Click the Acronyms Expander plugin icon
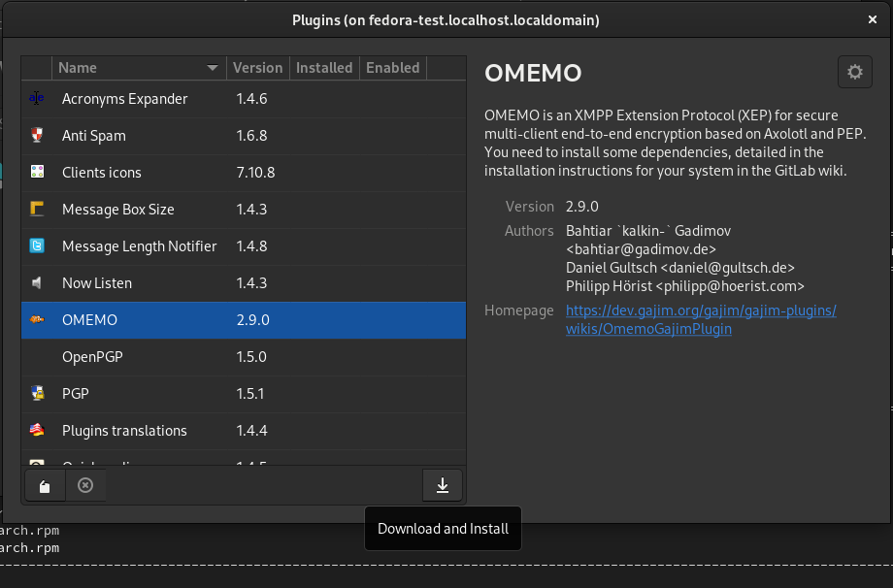Screen dimensions: 893x588 37,99
